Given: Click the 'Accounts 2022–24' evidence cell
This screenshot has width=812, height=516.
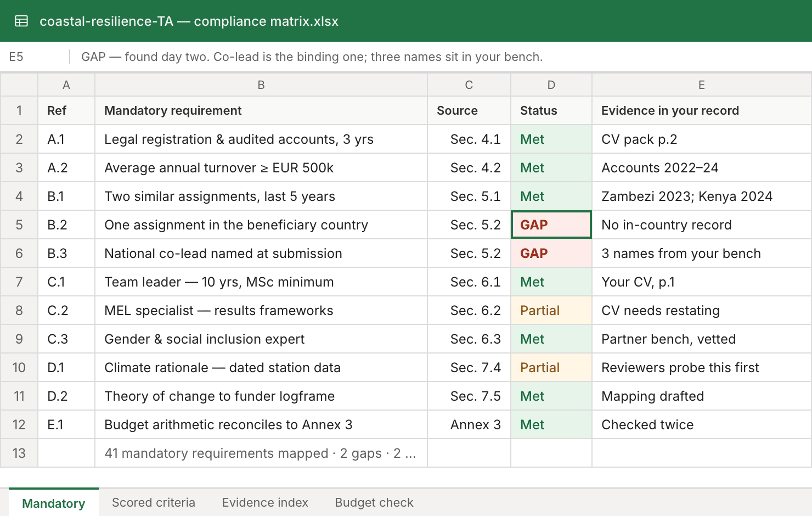Looking at the screenshot, I should tap(702, 167).
